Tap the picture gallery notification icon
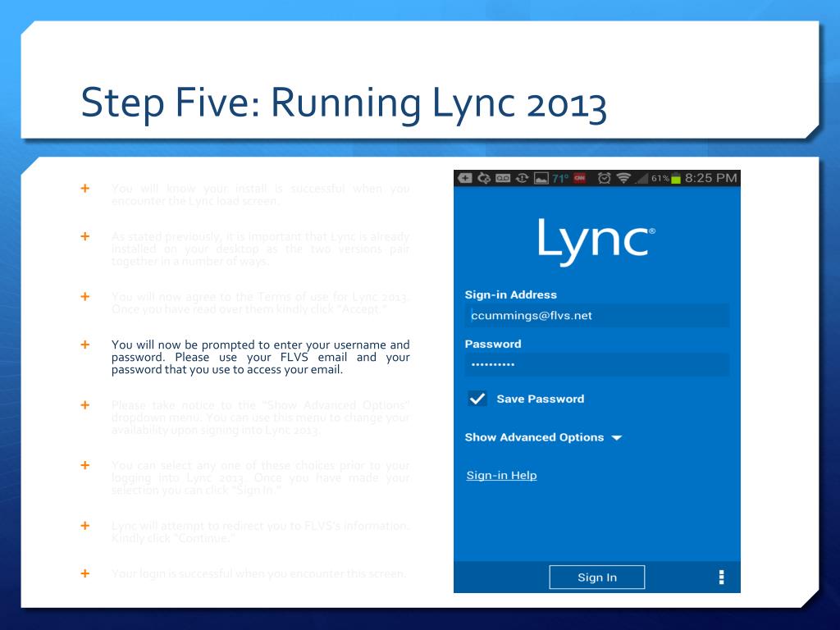Screen dimensions: 840x630 [x=541, y=178]
